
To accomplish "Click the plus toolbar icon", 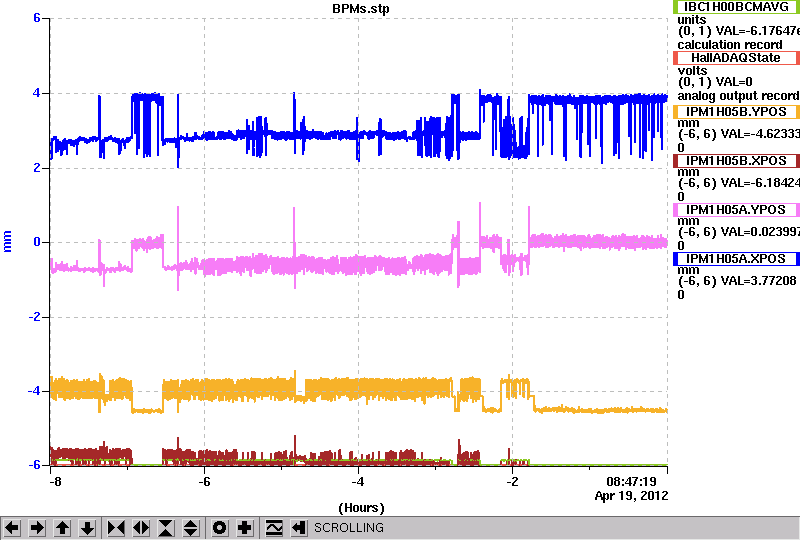I will click(244, 528).
